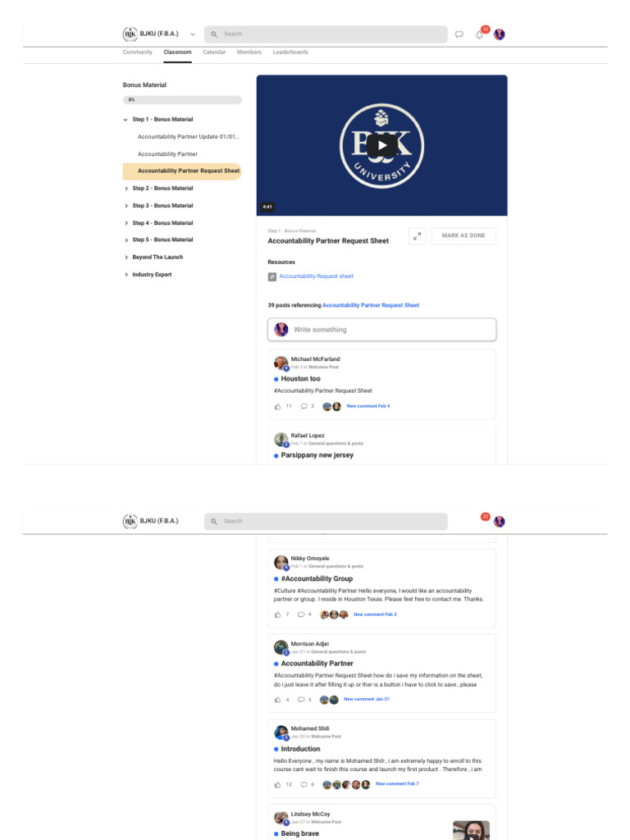
Task: Open comments on Mohamed Shili's Introduction post
Action: 304,784
